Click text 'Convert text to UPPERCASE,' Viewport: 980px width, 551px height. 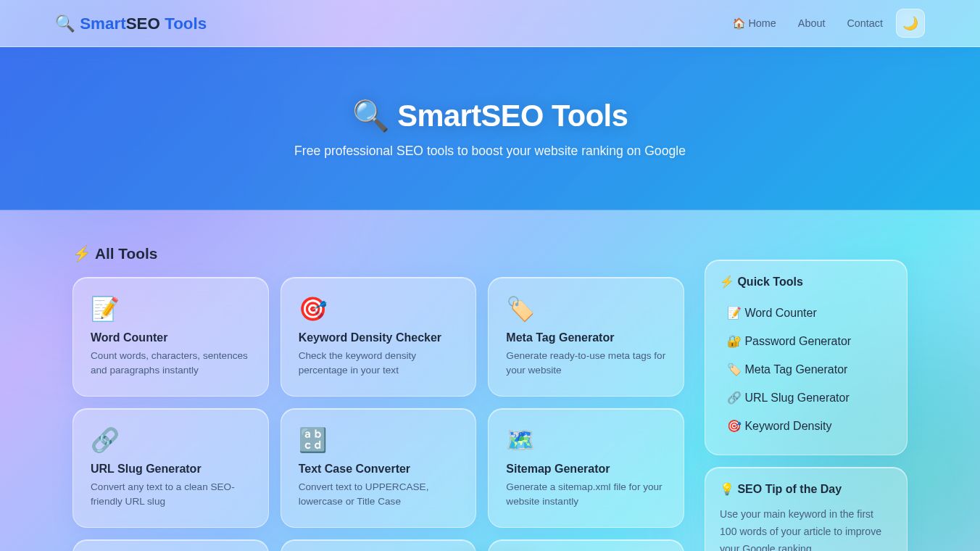(364, 487)
